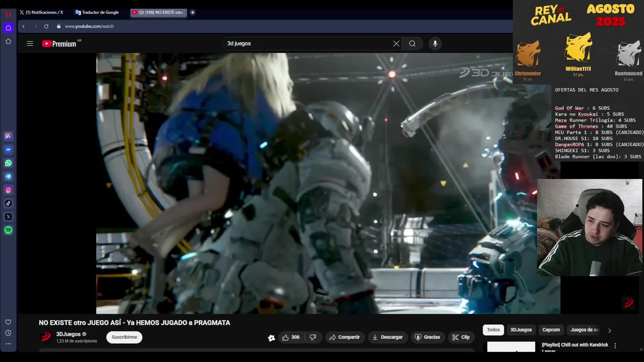Select the Todos filter chip
The height and width of the screenshot is (362, 644).
[x=494, y=330]
